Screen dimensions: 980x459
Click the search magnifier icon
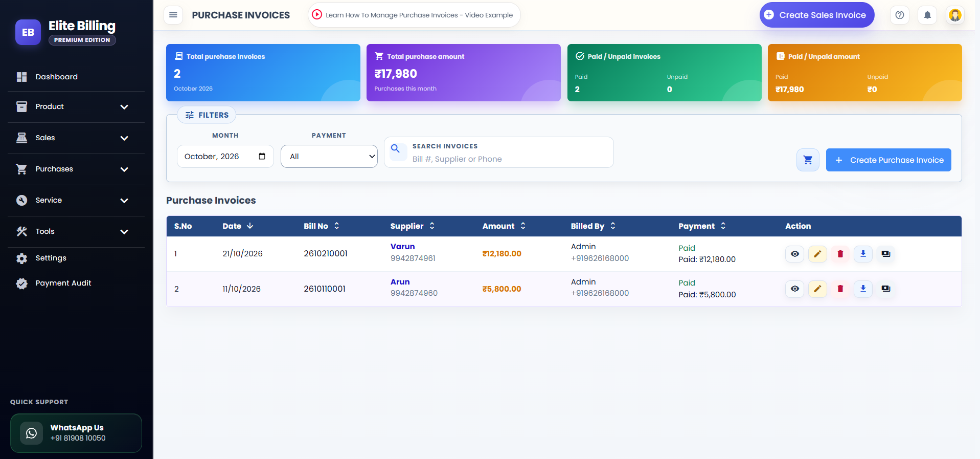[x=395, y=149]
